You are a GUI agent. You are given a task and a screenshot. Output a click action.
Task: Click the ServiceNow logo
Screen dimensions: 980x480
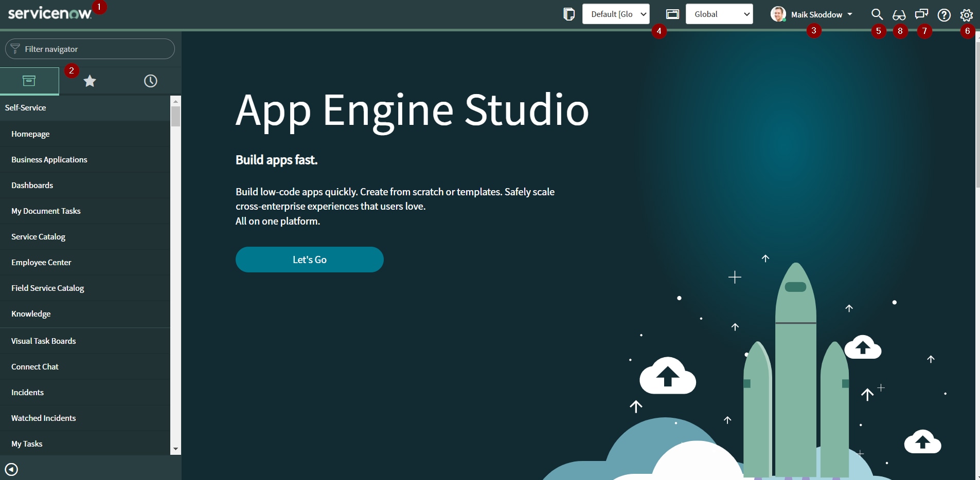click(49, 12)
